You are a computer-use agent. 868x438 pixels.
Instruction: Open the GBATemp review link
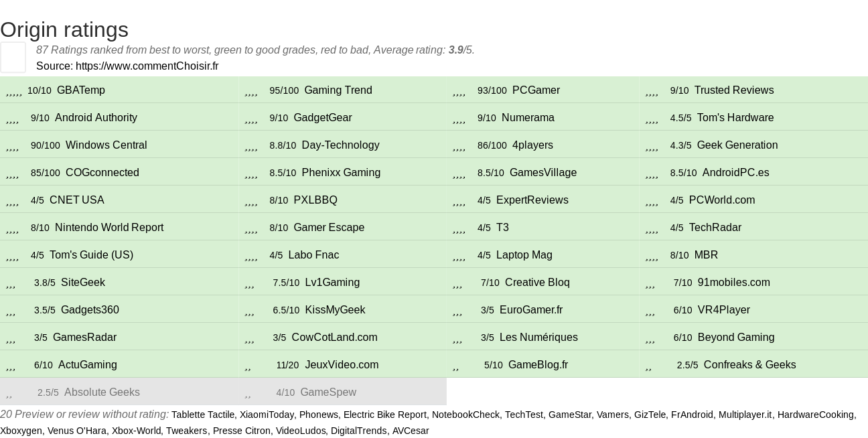(81, 90)
